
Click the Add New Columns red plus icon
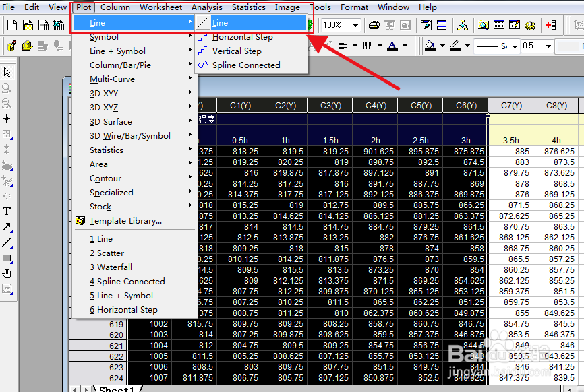[550, 25]
